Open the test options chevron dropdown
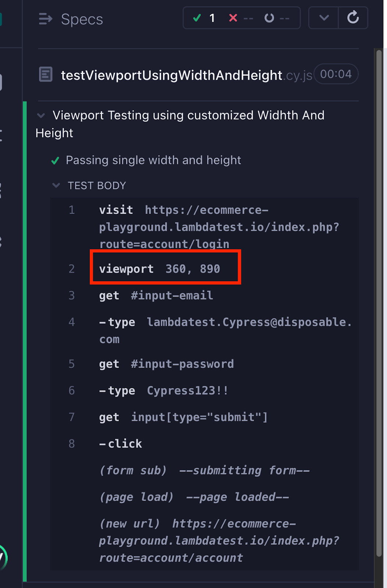The height and width of the screenshot is (588, 387). (324, 18)
